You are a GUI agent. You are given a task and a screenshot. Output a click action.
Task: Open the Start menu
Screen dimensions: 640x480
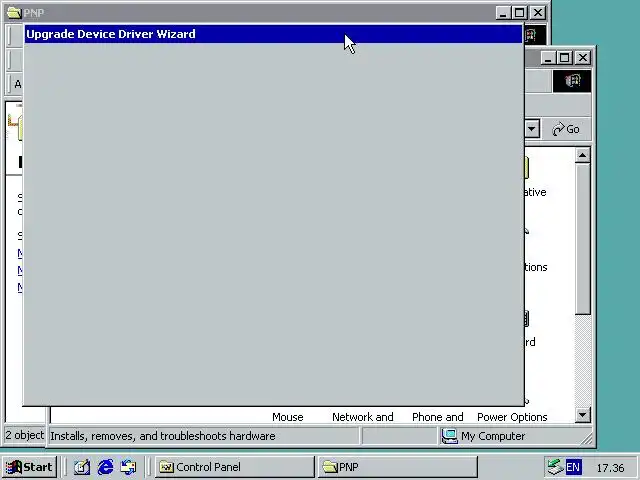(x=29, y=467)
